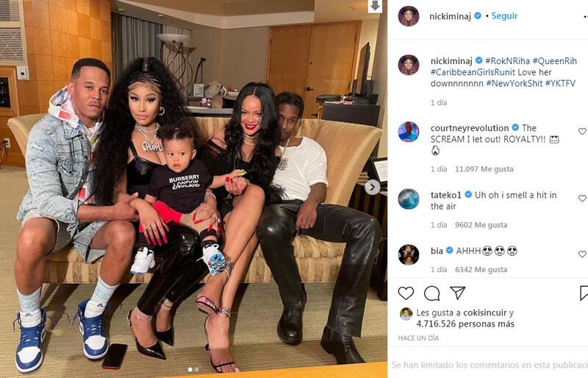The width and height of the screenshot is (588, 378).
Task: Click the download arrow icon on photo
Action: pyautogui.click(x=375, y=6)
